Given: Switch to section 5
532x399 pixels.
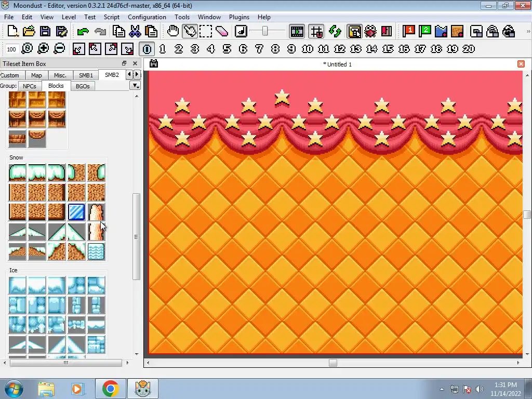Looking at the screenshot, I should 227,49.
